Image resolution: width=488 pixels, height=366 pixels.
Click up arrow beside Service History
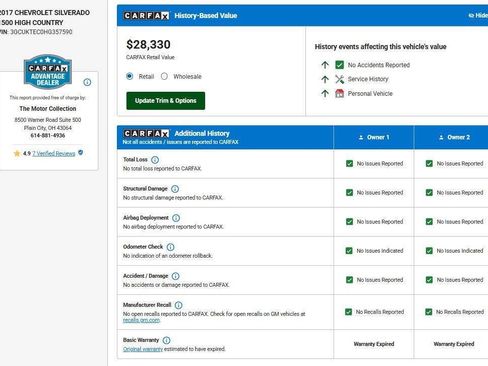click(325, 79)
